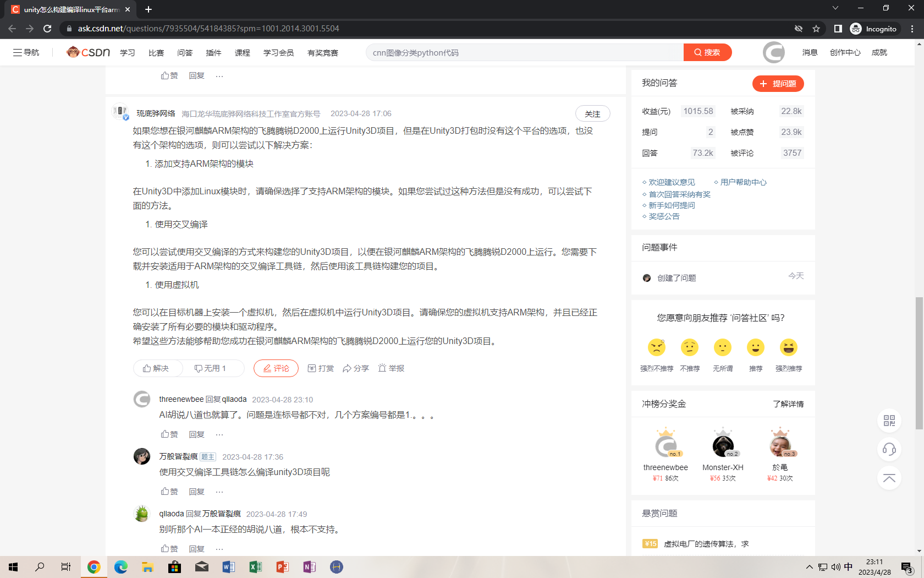Reply to 万般皆裂痕's comment
Viewport: 924px width, 578px height.
pos(196,492)
